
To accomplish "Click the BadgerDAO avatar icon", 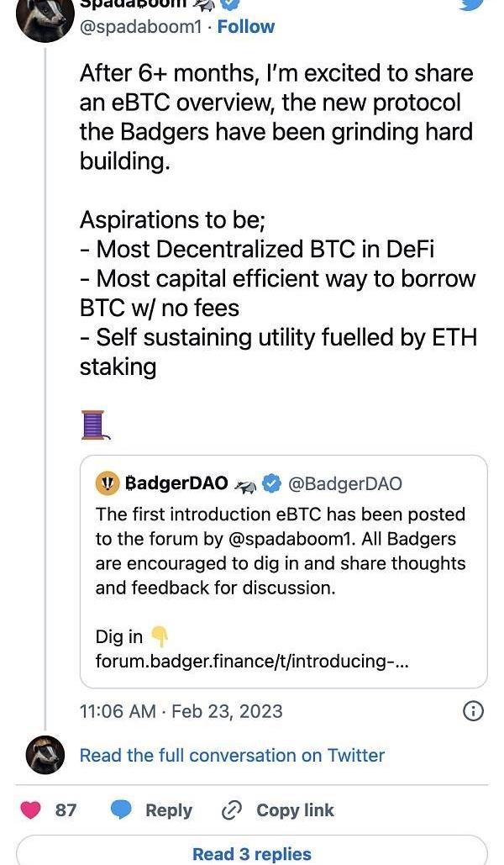I will click(107, 483).
